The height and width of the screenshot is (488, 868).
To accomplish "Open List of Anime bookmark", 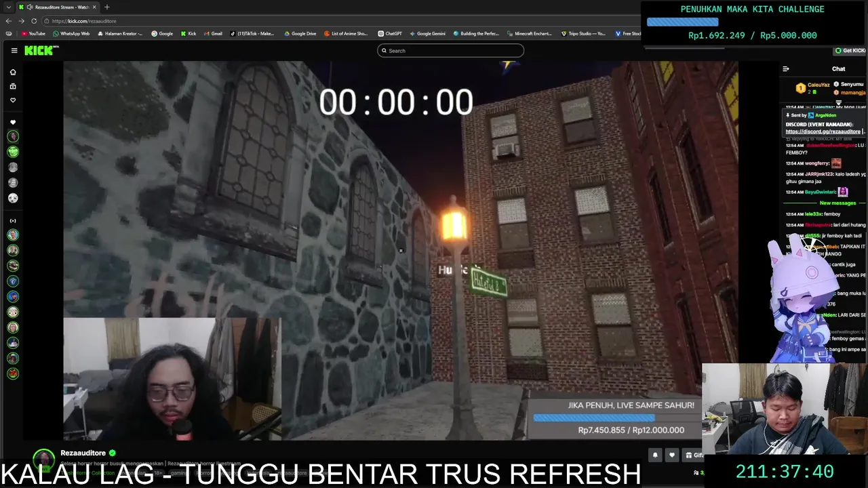I will (x=346, y=33).
